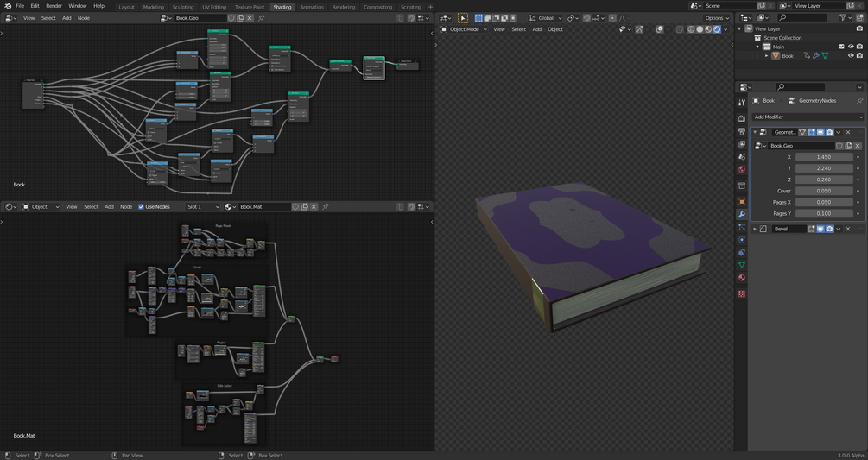The image size is (868, 460).
Task: Open the Object Data properties tab
Action: (x=742, y=265)
